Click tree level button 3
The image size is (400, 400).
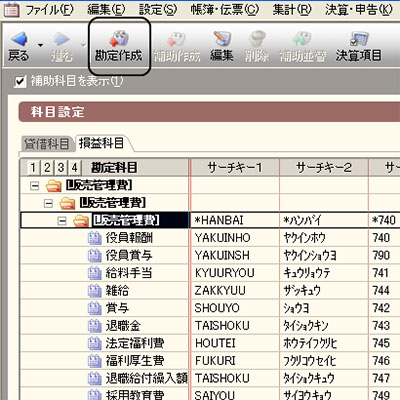[x=61, y=168]
